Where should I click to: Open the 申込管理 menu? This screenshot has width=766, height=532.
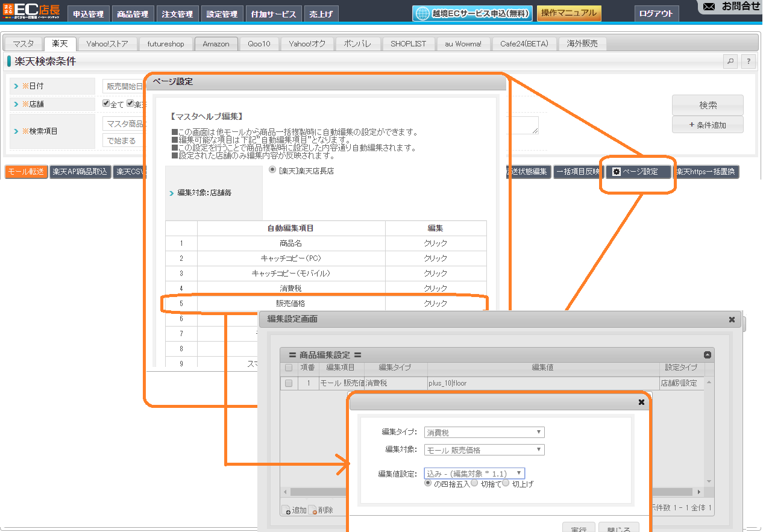[x=88, y=14]
